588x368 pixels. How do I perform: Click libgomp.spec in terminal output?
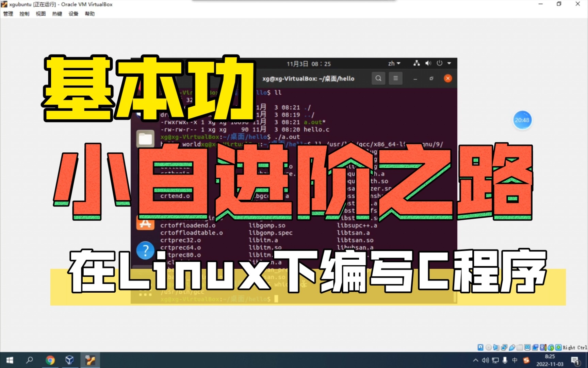point(271,233)
